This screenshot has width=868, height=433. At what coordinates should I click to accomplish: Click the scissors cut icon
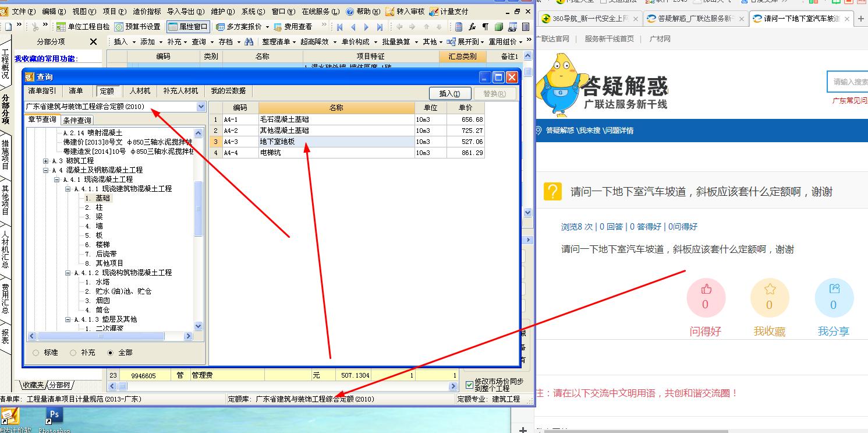coord(36,27)
